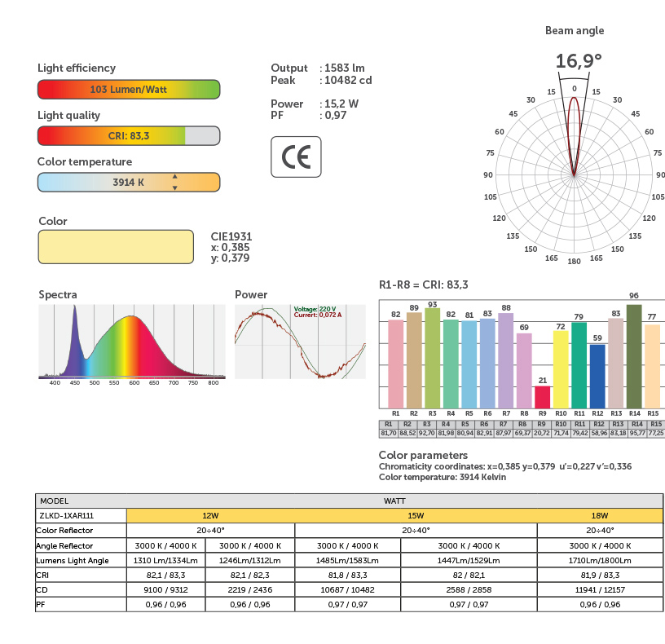Screen dimensions: 665x644
Task: Click the light blue R5 bar in the CRI chart
Action: [469, 364]
